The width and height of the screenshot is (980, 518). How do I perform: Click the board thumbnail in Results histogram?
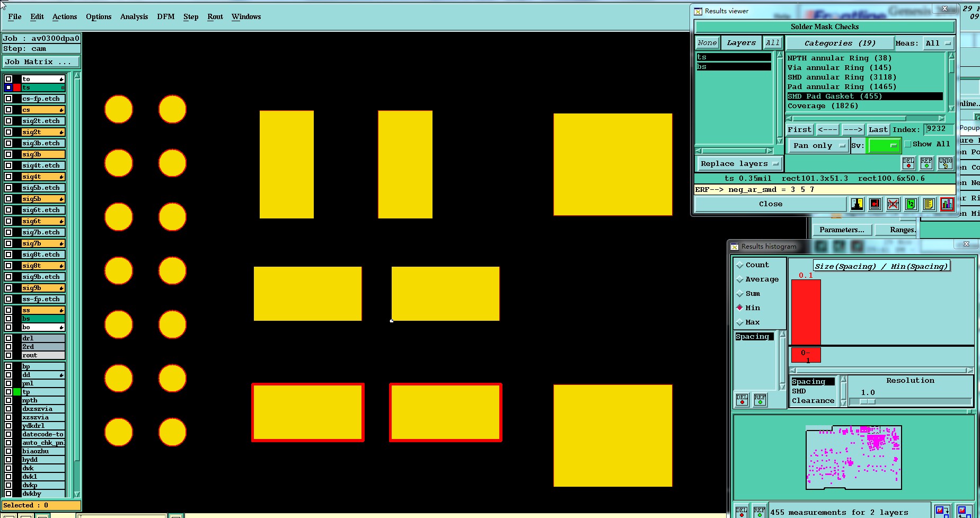click(853, 457)
